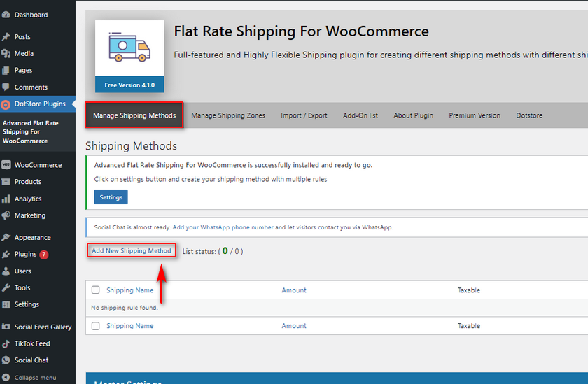Image resolution: width=588 pixels, height=384 pixels.
Task: Click the Analytics bar chart icon
Action: point(6,199)
